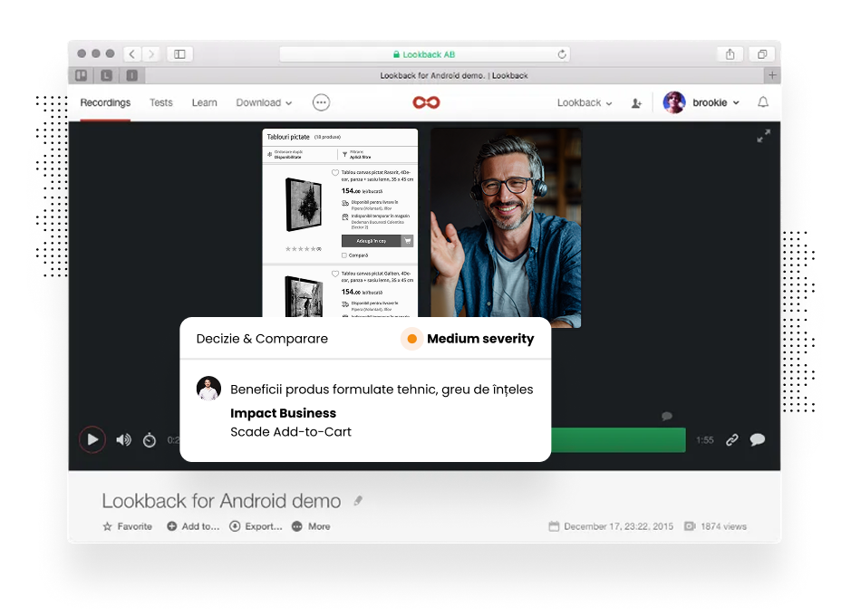Open the third pinned tab icon
The image size is (851, 616).
point(132,75)
